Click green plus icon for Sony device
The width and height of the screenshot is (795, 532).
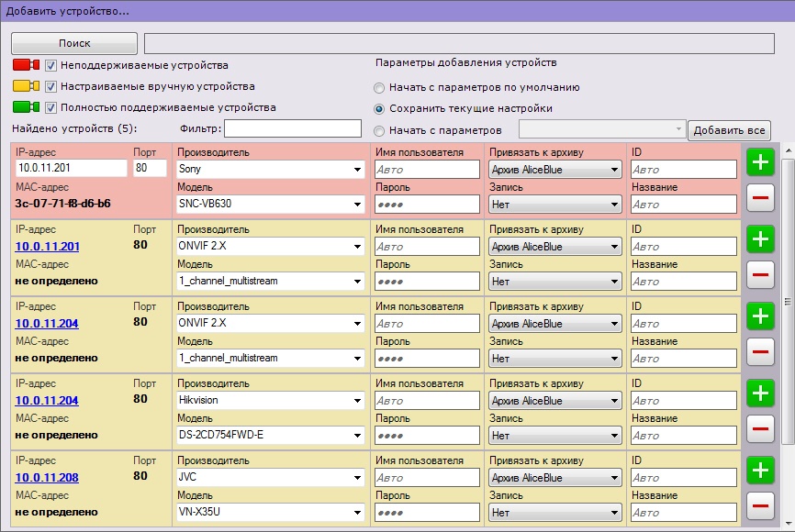coord(760,162)
